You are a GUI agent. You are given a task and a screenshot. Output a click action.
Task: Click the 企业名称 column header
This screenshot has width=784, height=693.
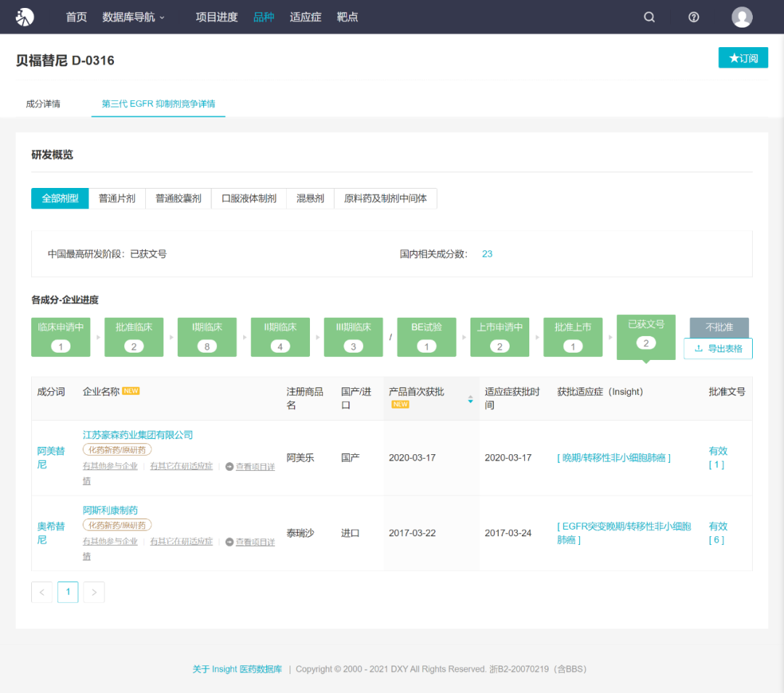(101, 391)
